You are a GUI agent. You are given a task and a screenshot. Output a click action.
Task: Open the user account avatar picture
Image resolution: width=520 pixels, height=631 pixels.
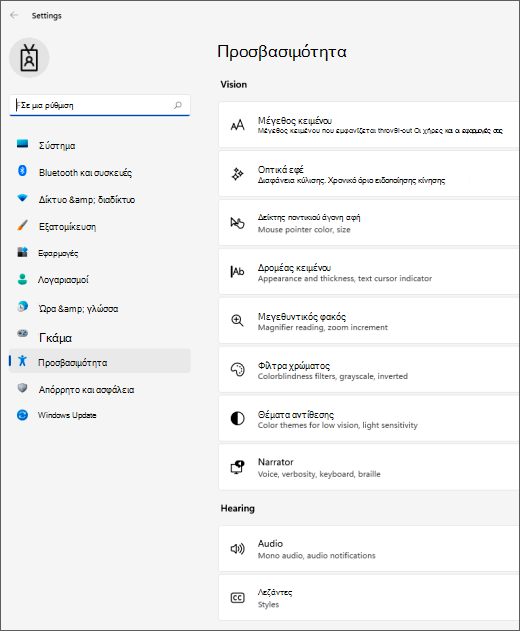pyautogui.click(x=29, y=58)
